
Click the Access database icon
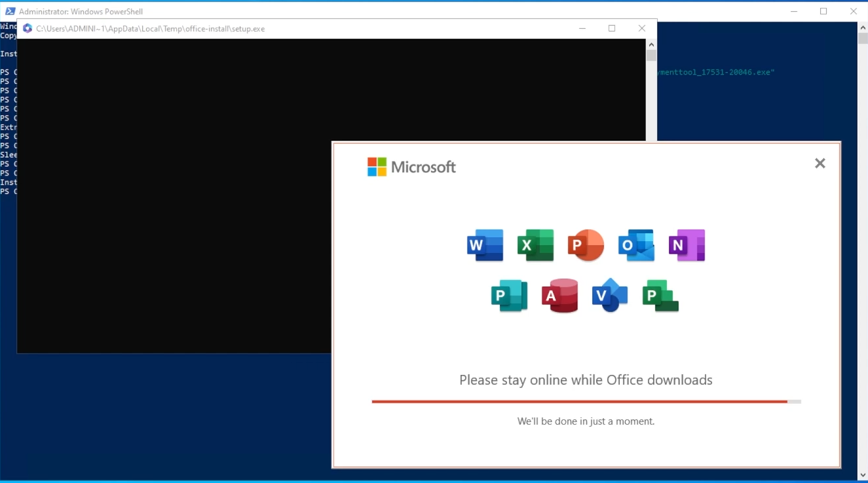[559, 296]
